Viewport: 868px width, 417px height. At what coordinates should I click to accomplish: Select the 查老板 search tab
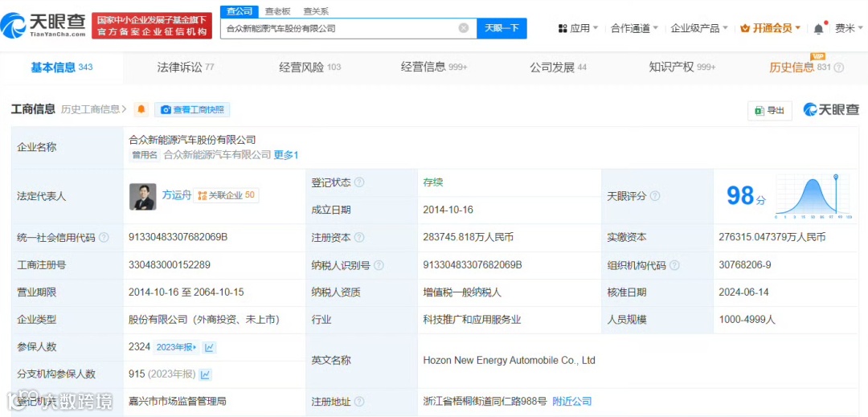click(x=276, y=11)
